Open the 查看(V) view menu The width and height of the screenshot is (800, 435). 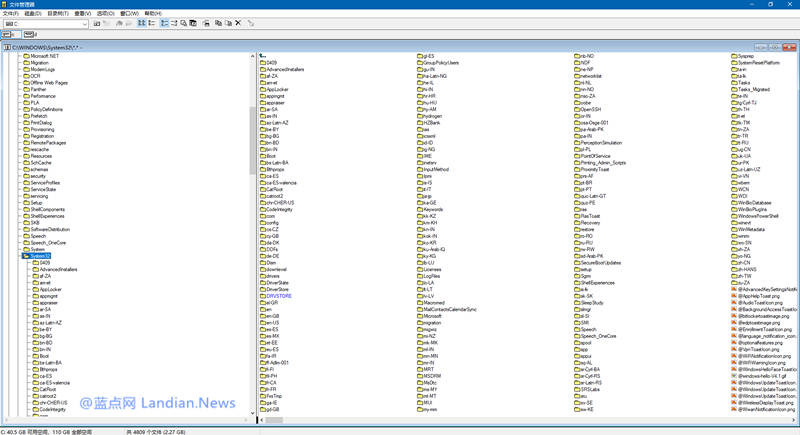tap(84, 14)
